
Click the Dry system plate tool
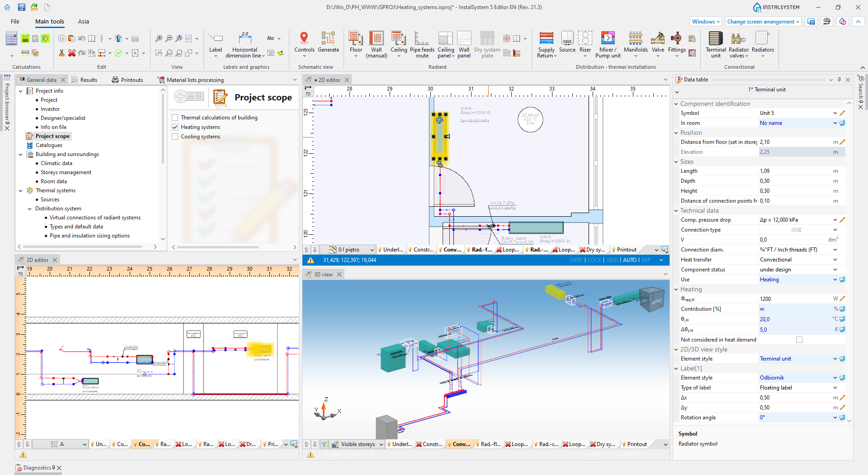487,44
